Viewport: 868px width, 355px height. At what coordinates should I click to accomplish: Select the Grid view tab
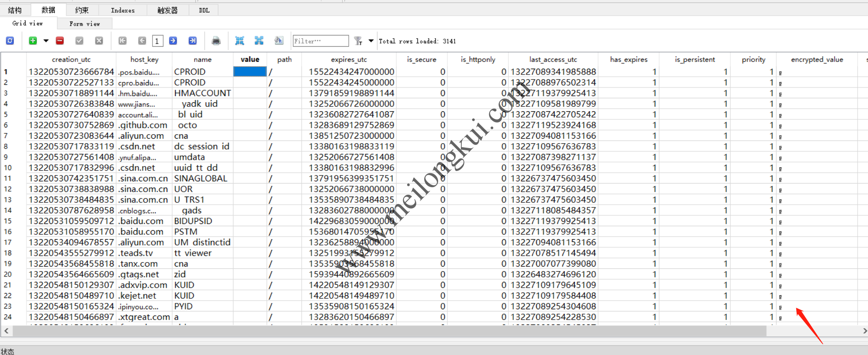point(28,23)
